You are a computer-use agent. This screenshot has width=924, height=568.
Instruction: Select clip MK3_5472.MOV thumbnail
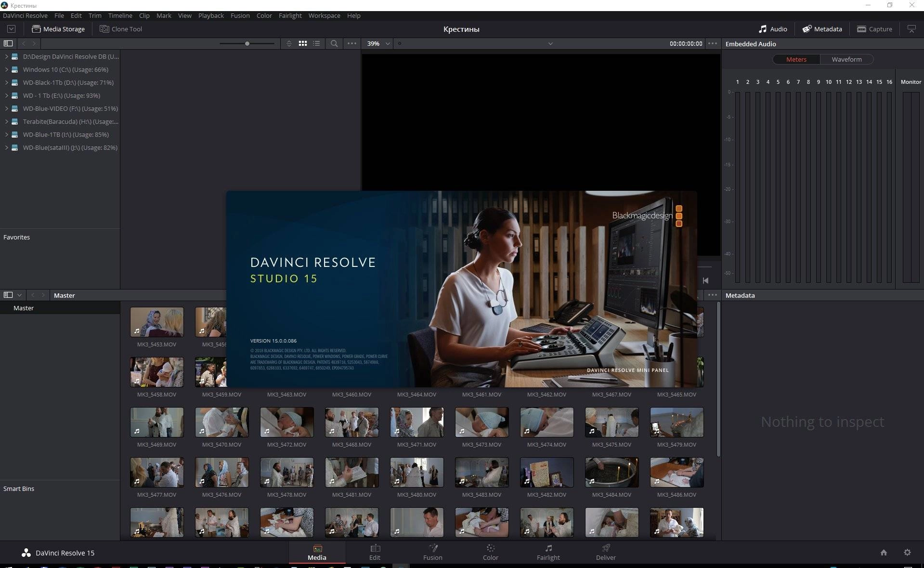(x=286, y=422)
